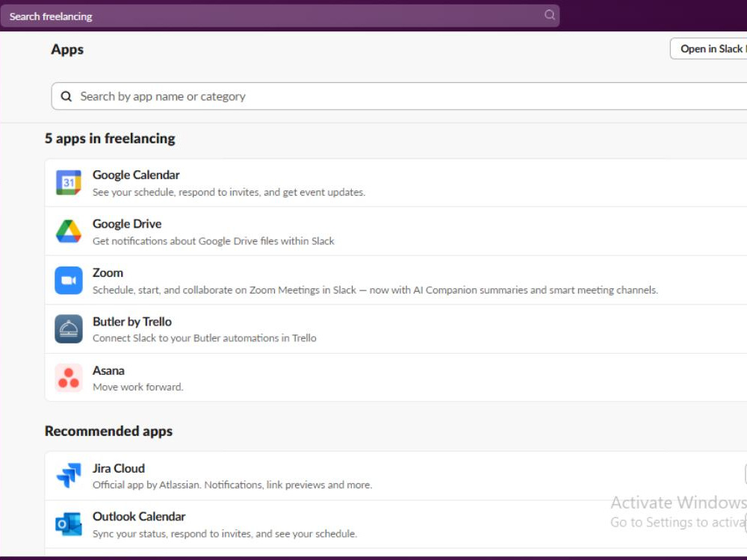Click the Outlook Calendar icon
This screenshot has width=747, height=560.
click(x=69, y=524)
